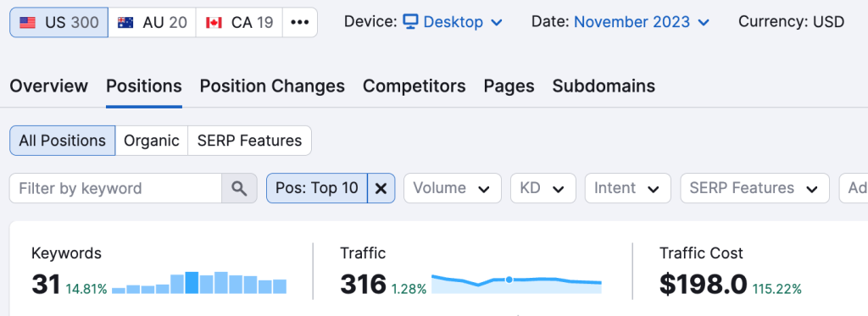Switch to the Subdomains tab

[604, 86]
